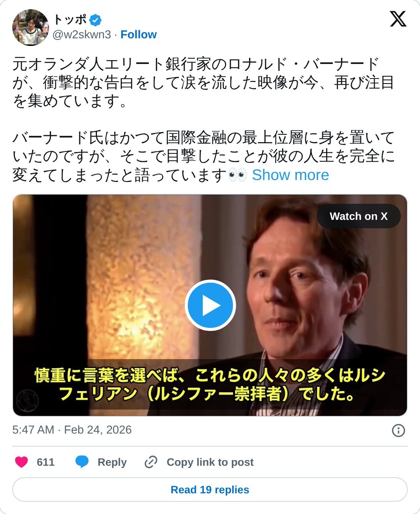
Task: Open Read 19 replies
Action: 210,489
